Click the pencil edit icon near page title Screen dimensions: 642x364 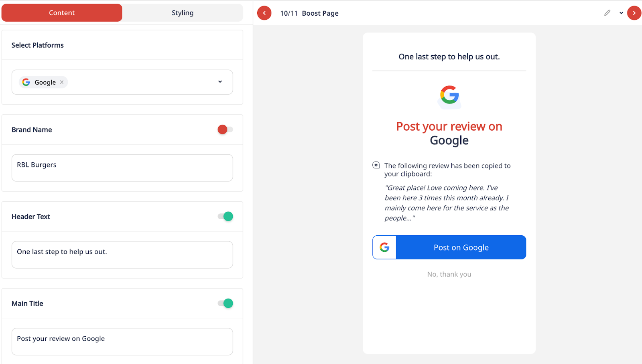click(x=607, y=13)
